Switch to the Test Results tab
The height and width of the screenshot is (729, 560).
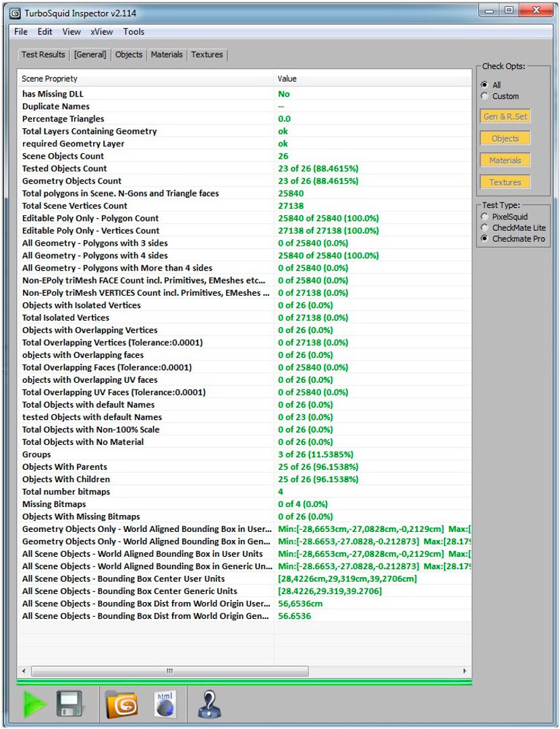(43, 55)
